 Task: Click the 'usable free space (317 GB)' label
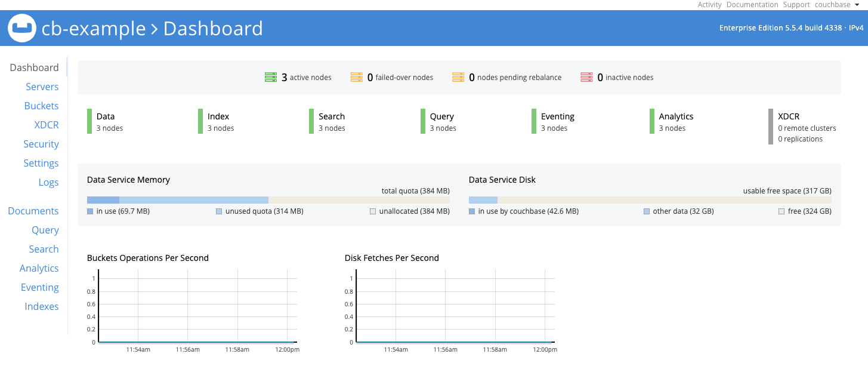click(787, 191)
